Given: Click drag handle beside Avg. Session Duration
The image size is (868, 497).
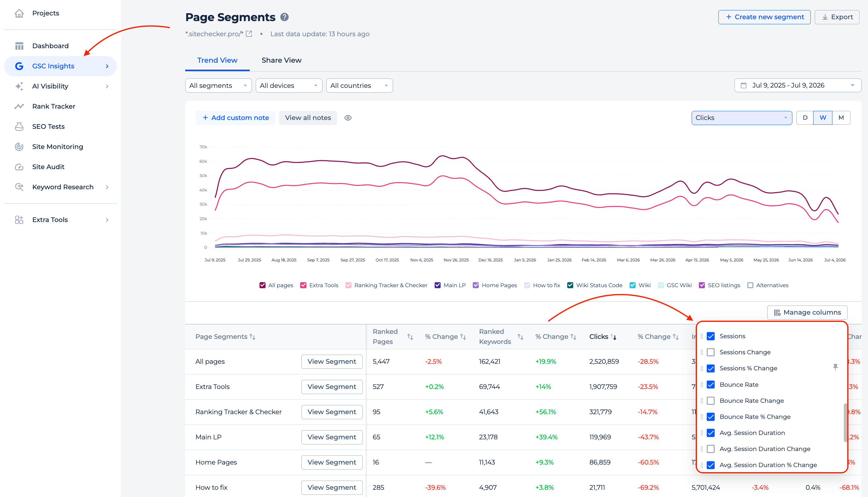Looking at the screenshot, I should [x=702, y=432].
